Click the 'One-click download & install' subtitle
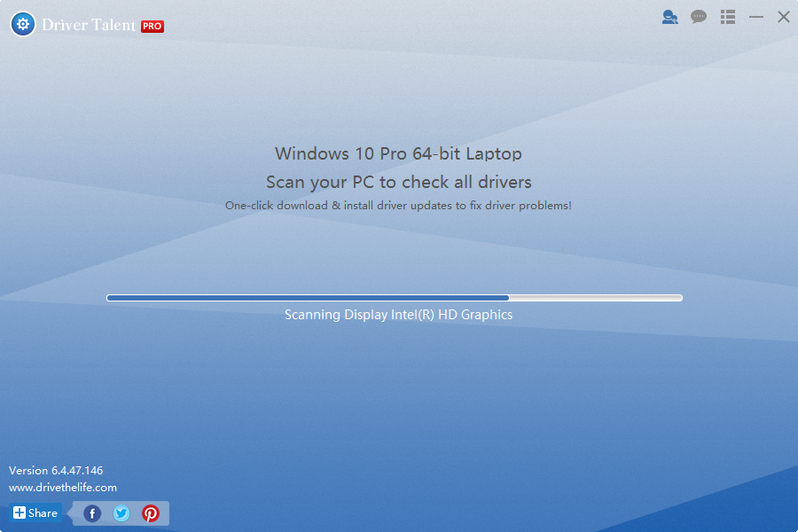This screenshot has height=532, width=798. [x=398, y=206]
